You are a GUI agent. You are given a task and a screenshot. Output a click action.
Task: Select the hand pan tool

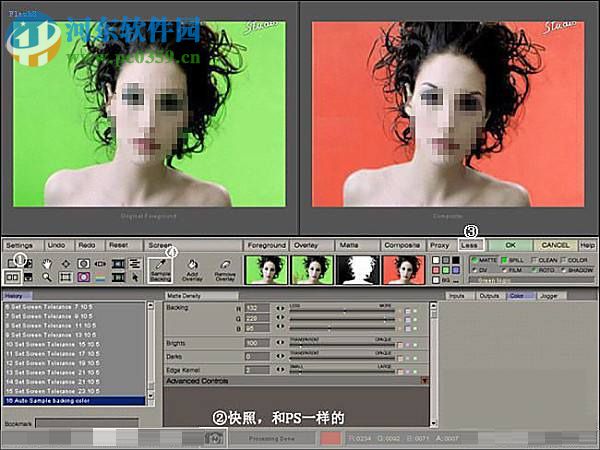pos(47,264)
